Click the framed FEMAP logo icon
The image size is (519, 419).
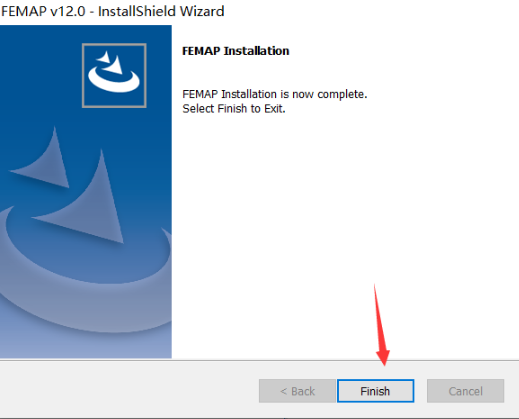point(114,76)
